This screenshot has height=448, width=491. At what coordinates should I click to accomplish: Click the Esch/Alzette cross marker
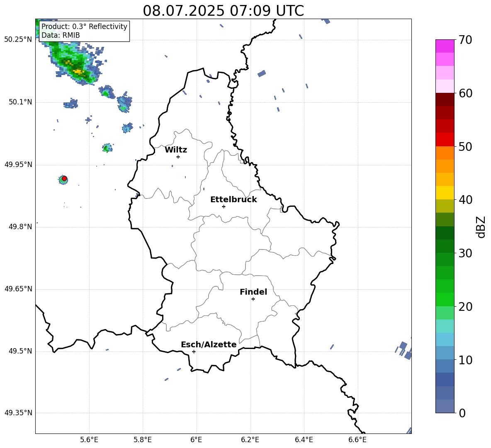194,351
